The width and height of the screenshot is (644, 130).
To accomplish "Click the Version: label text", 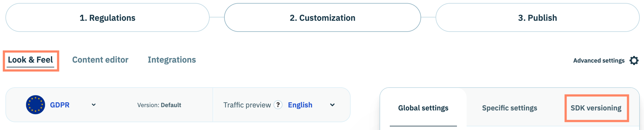I will (x=148, y=105).
